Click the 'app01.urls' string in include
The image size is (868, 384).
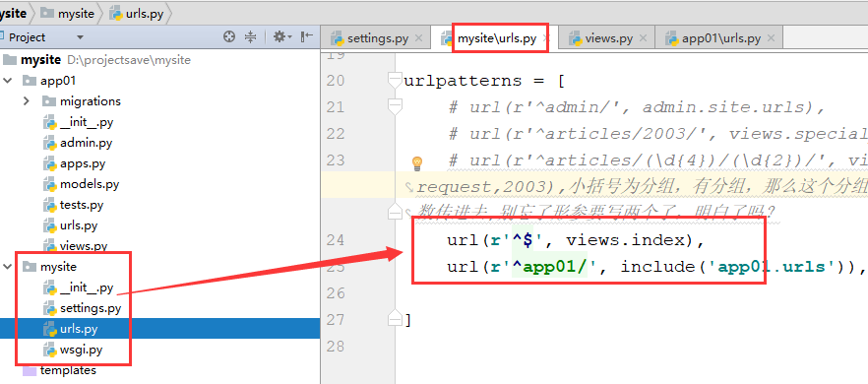pos(777,267)
